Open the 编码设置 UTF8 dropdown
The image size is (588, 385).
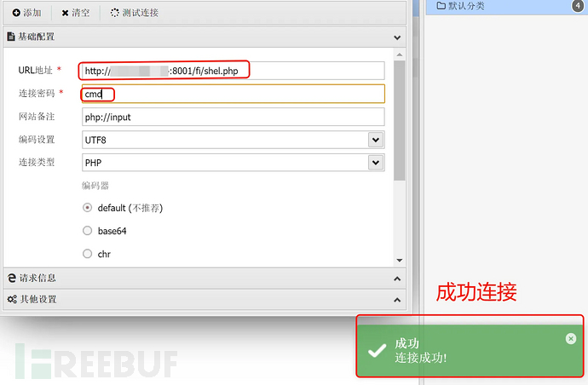tap(376, 140)
